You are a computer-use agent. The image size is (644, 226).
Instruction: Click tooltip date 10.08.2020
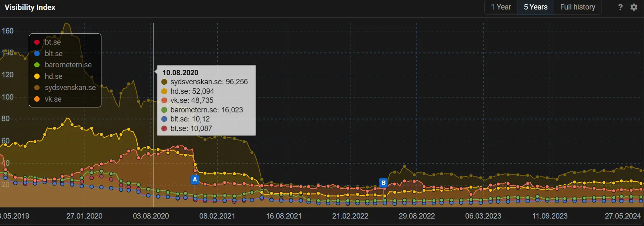[x=180, y=73]
